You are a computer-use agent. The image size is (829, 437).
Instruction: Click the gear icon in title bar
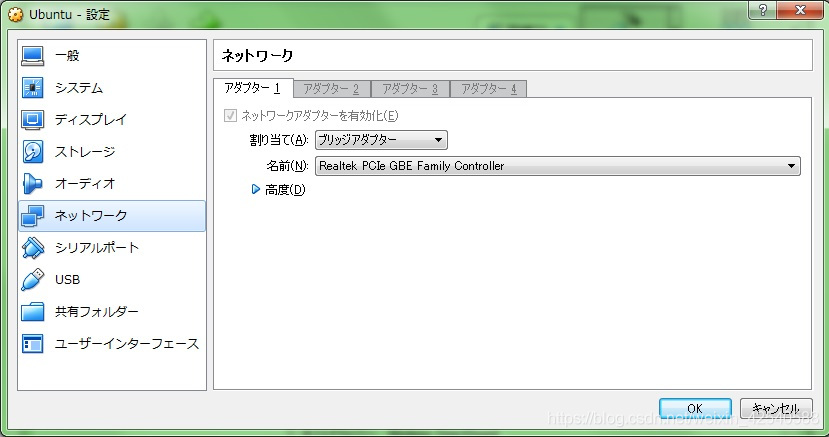pos(16,14)
